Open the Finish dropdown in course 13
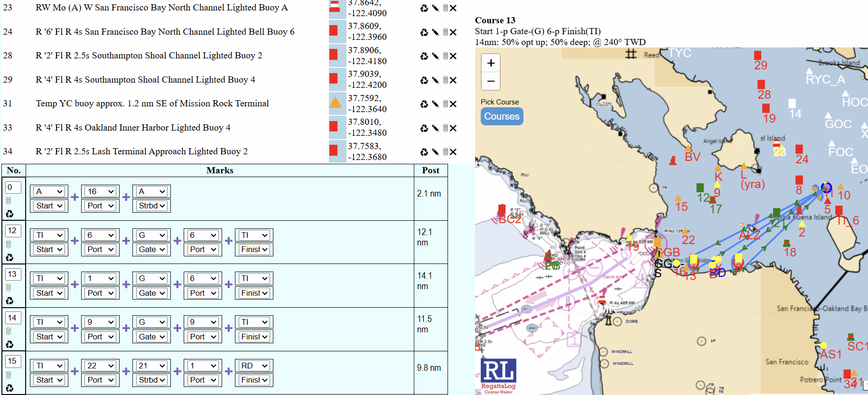The image size is (868, 395). point(254,293)
